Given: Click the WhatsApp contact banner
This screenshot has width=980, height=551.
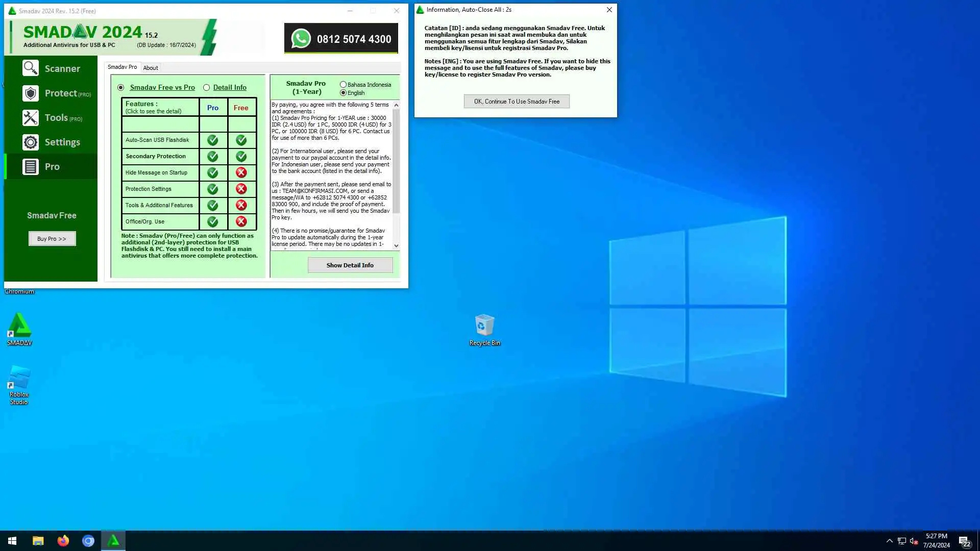Looking at the screenshot, I should coord(341,39).
